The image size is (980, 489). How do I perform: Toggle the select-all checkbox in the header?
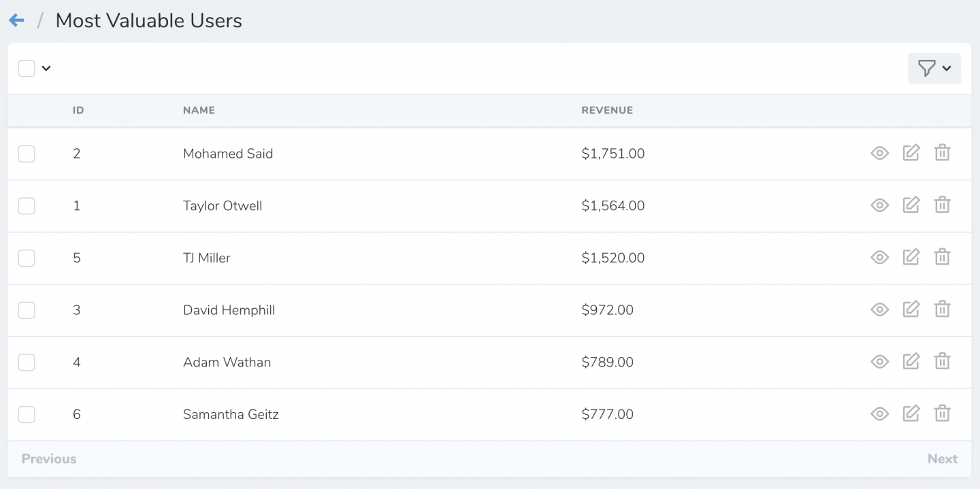[27, 68]
